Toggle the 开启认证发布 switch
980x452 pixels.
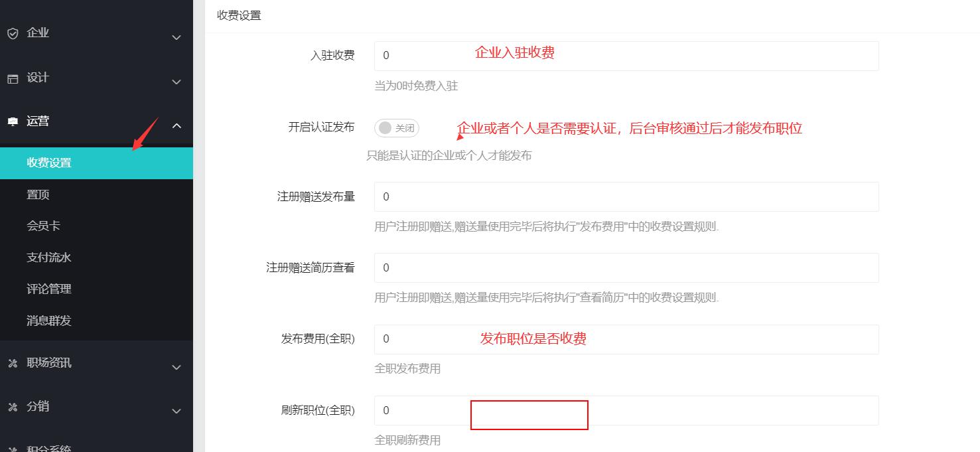397,128
